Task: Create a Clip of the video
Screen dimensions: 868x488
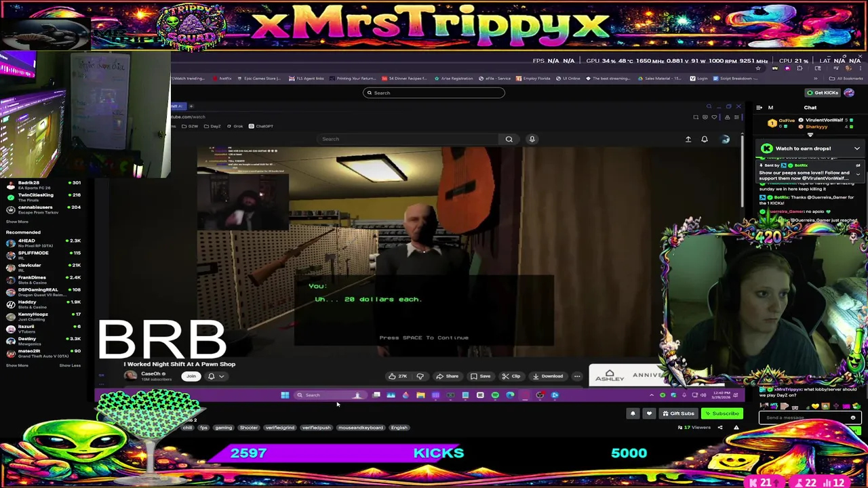Action: 511,376
